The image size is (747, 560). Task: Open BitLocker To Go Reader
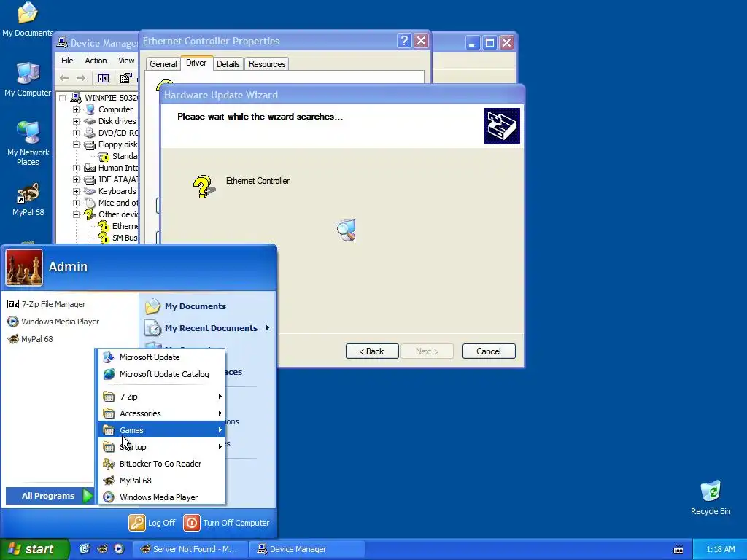[161, 463]
